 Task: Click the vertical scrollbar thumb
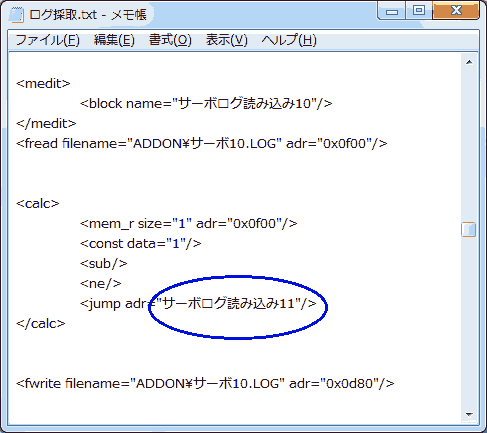click(x=469, y=229)
